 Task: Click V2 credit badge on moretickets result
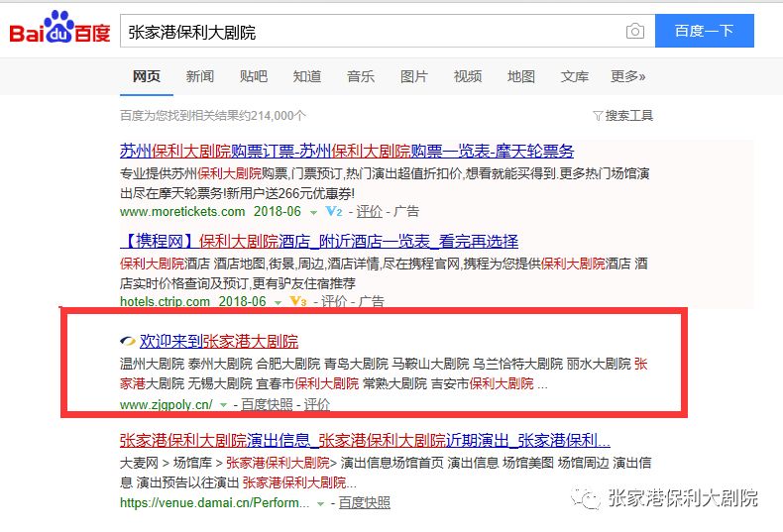point(334,212)
